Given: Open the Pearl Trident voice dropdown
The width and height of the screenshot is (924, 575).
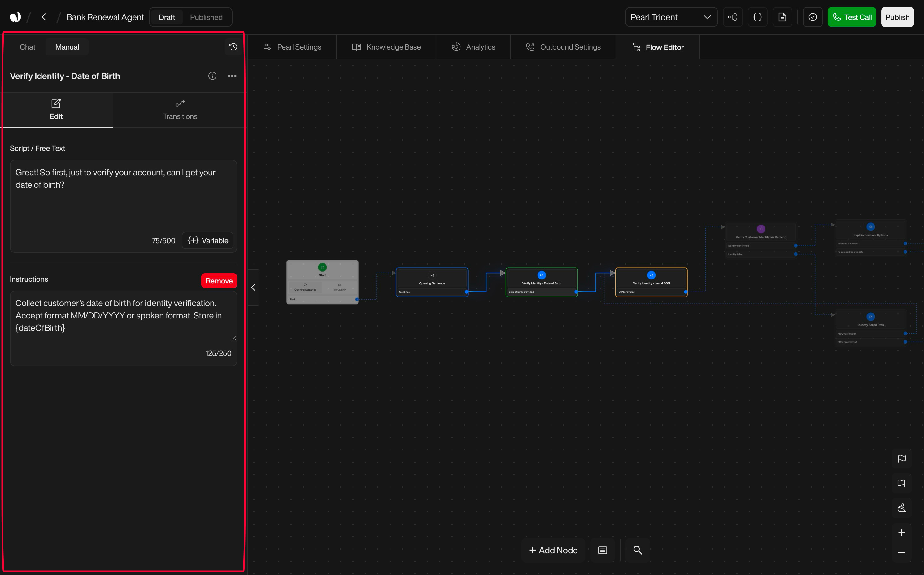Looking at the screenshot, I should click(671, 17).
